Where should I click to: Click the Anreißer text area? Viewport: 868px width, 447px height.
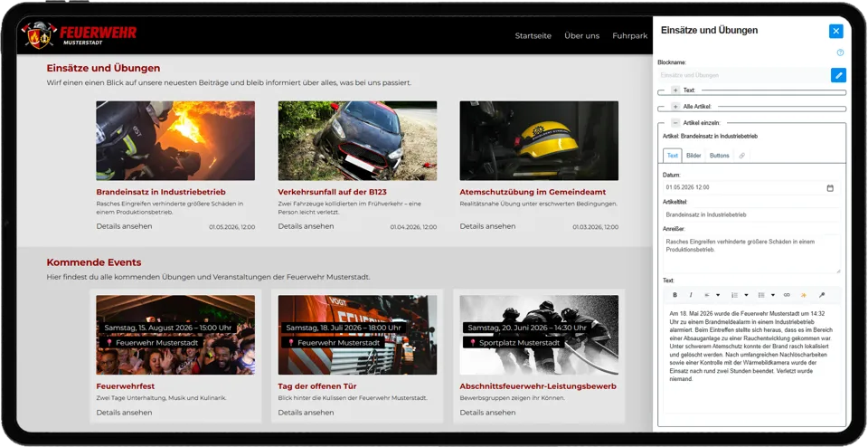[x=751, y=253]
